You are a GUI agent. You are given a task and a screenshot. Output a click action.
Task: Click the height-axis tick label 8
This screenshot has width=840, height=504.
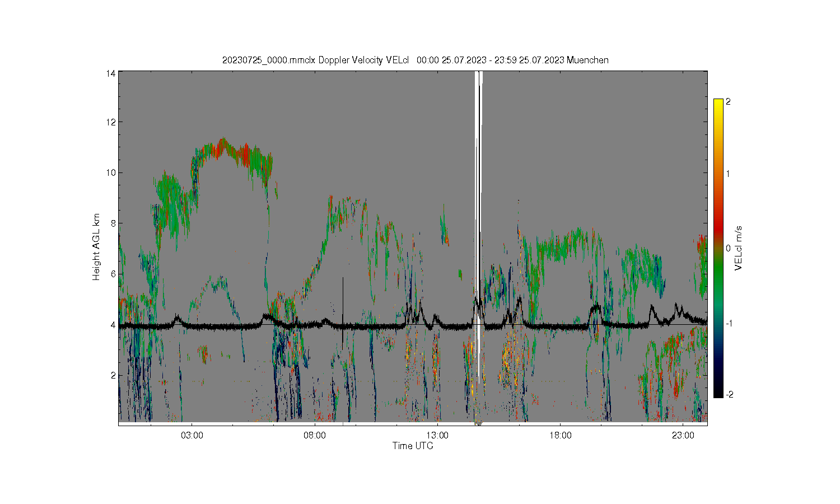coord(114,223)
